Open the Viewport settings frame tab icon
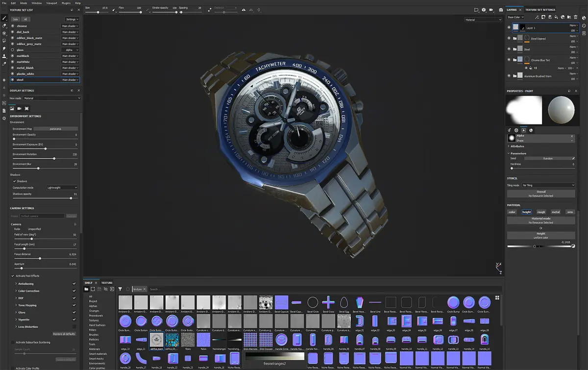 (x=27, y=108)
